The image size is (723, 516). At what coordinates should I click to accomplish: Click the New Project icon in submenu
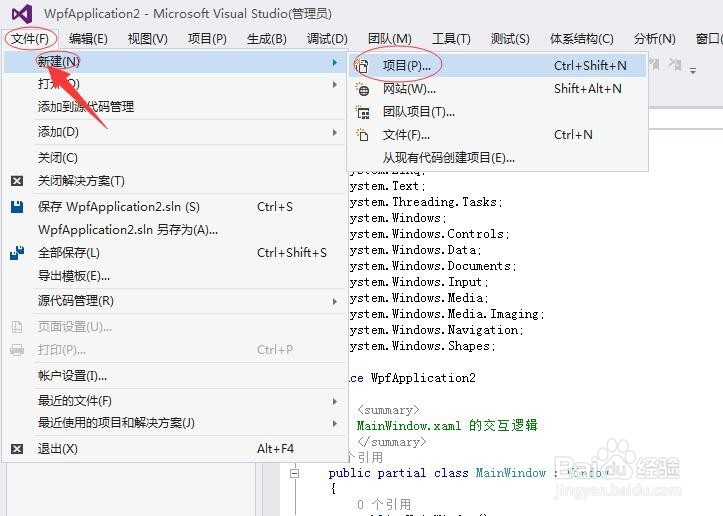tap(362, 66)
